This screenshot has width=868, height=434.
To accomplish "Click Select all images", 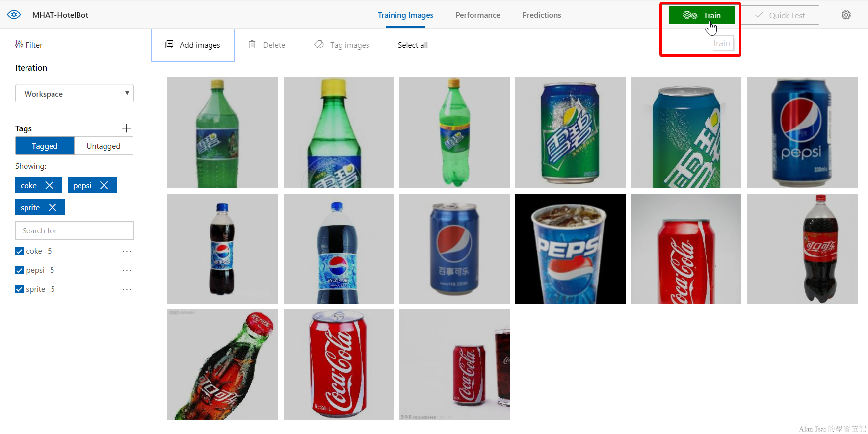I will 413,45.
